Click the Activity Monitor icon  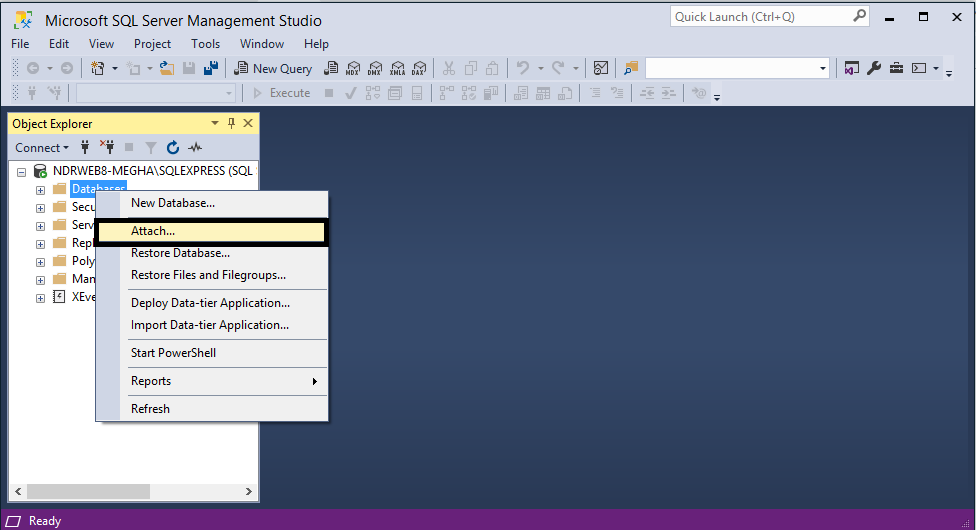pos(601,69)
